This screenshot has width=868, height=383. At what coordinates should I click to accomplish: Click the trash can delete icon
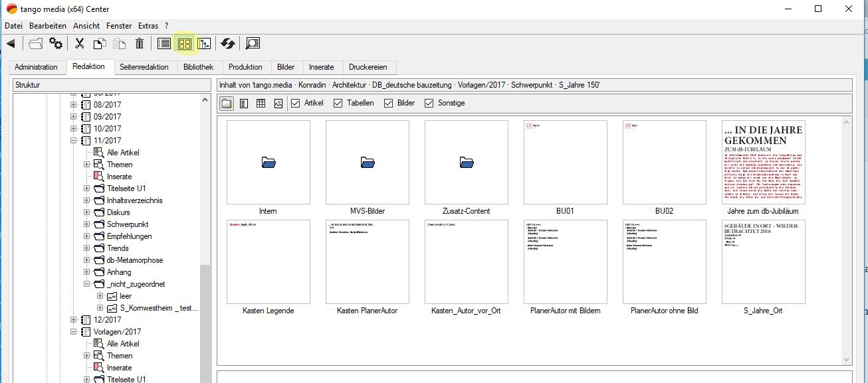(140, 44)
